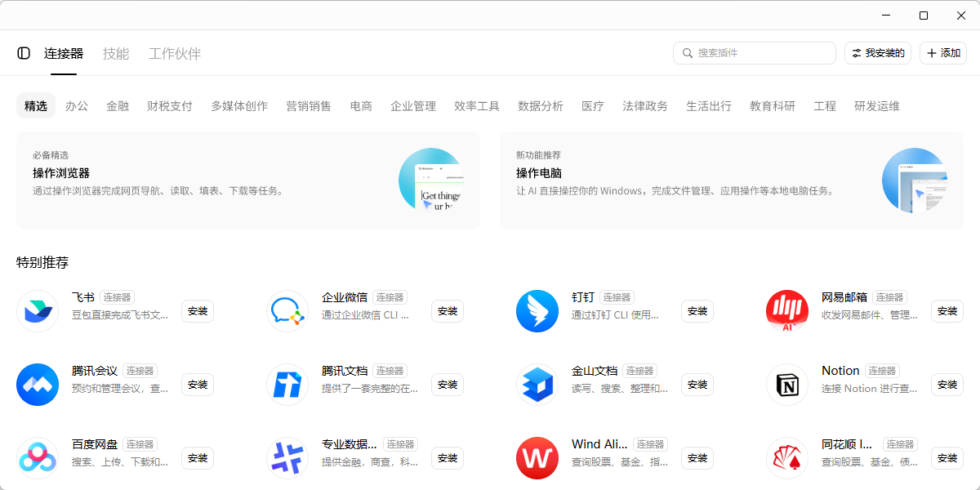Open the 飞书 connector icon

[x=38, y=311]
